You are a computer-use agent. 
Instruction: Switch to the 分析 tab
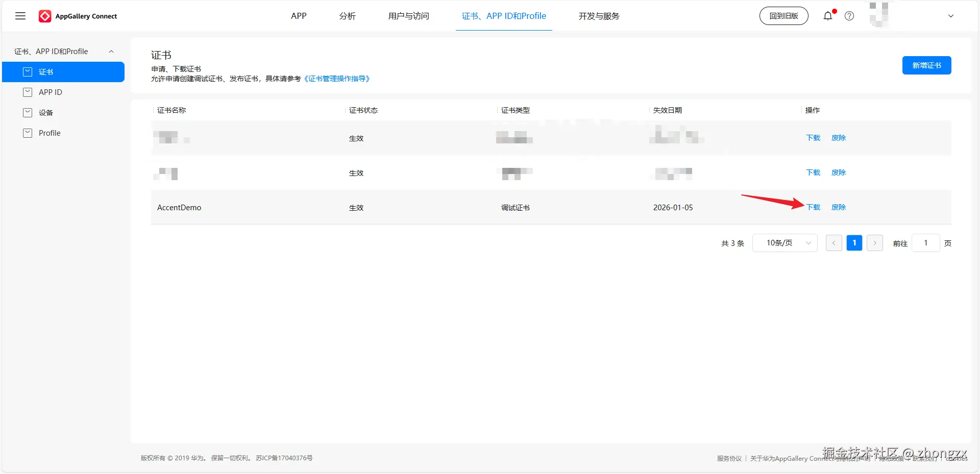347,16
